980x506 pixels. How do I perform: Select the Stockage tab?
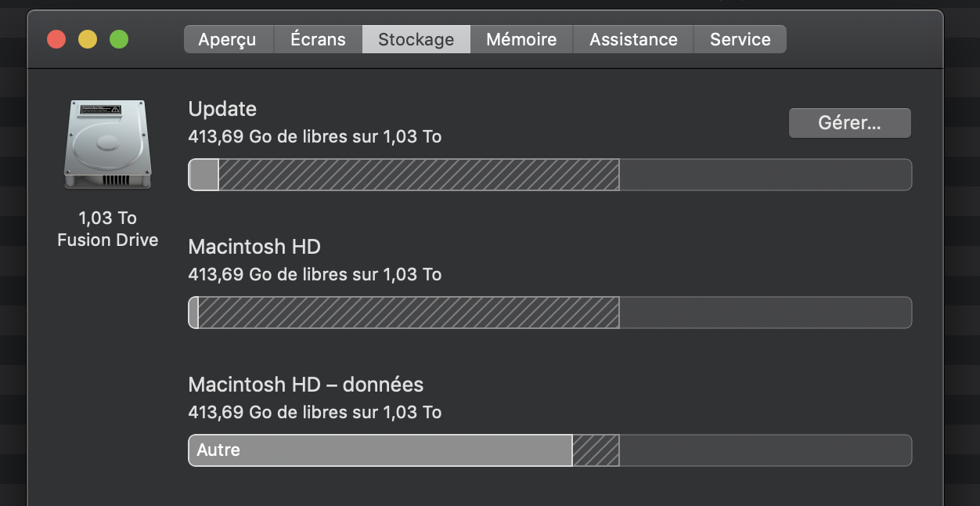click(416, 39)
